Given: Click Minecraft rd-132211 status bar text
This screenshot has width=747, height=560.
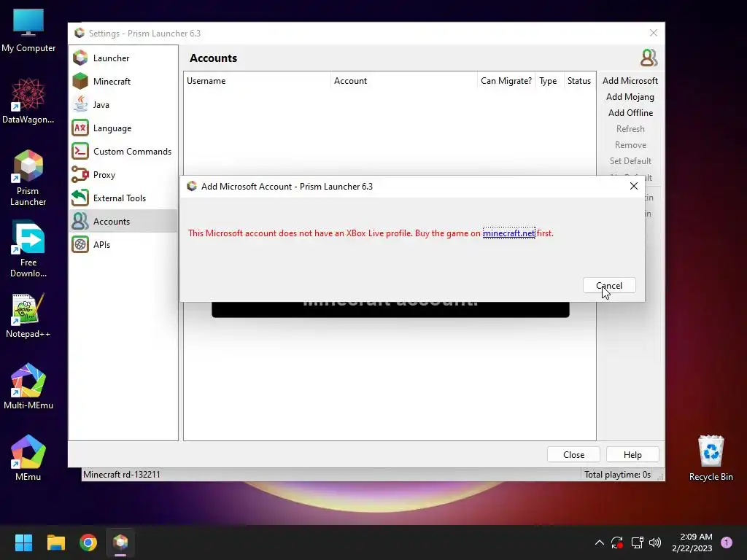Looking at the screenshot, I should point(122,475).
